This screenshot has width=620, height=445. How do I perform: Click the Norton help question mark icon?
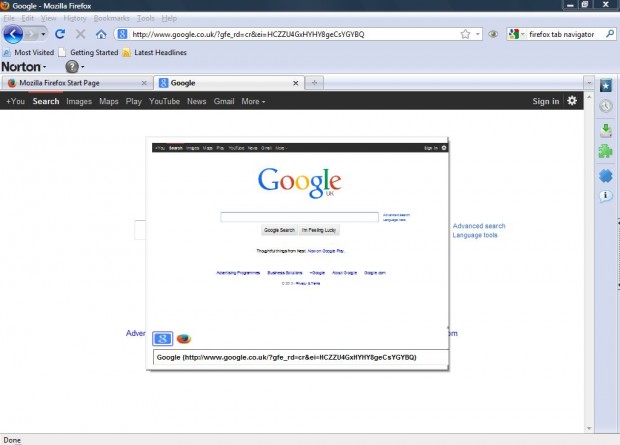click(x=72, y=67)
